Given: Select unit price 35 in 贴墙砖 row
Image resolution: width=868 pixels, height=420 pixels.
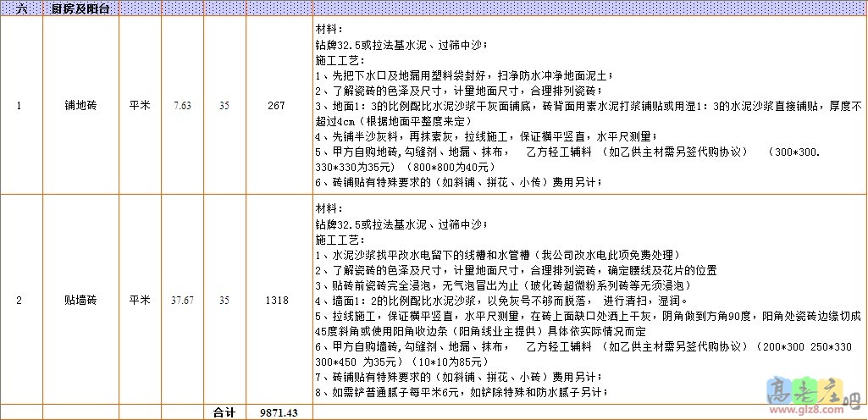Looking at the screenshot, I should (224, 300).
